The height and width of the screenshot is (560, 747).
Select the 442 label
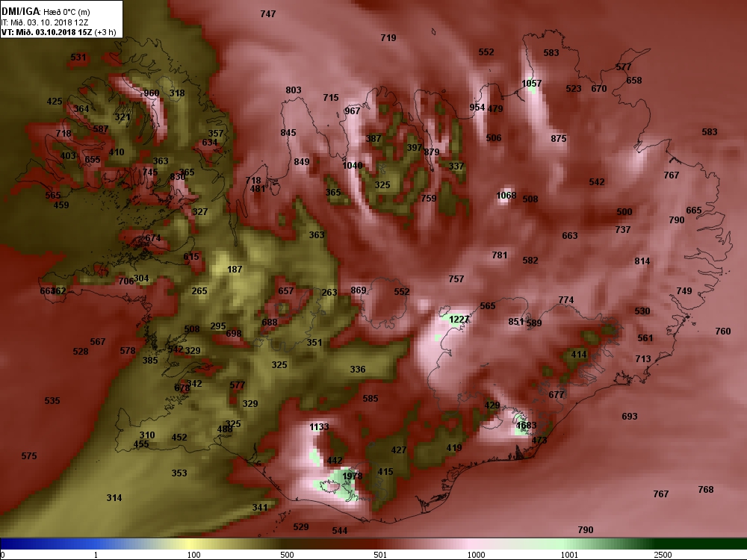335,460
